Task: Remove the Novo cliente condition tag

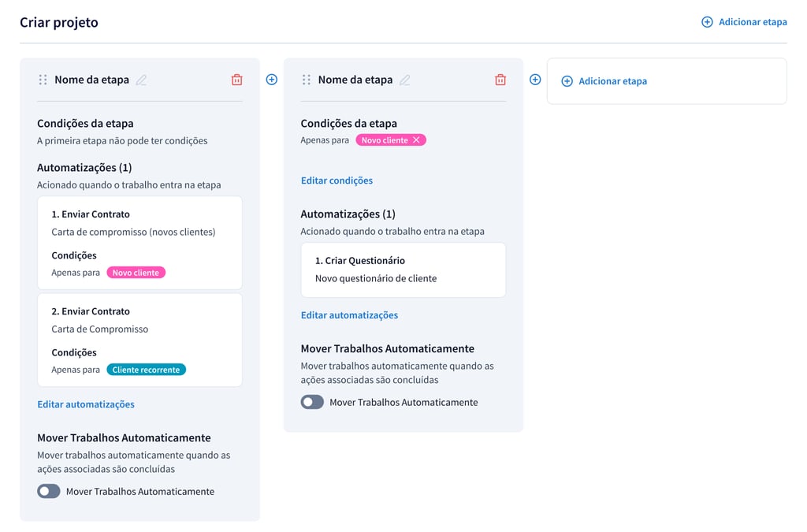Action: click(416, 140)
